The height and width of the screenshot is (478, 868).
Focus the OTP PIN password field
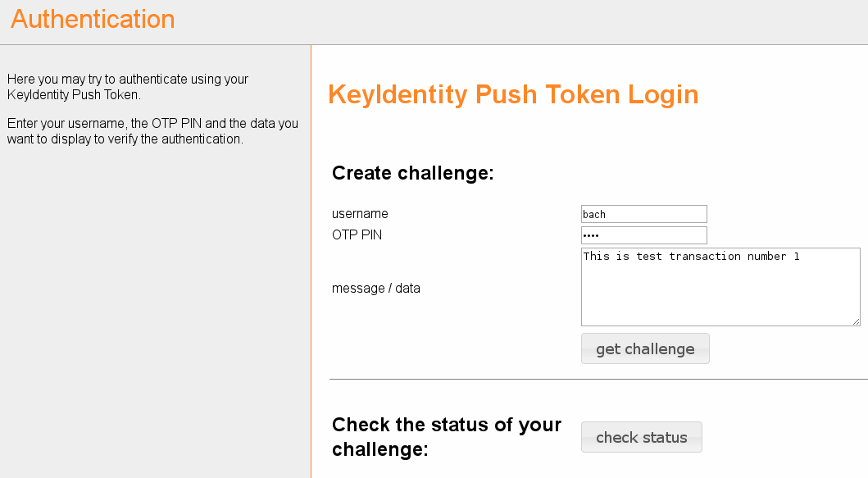point(643,235)
